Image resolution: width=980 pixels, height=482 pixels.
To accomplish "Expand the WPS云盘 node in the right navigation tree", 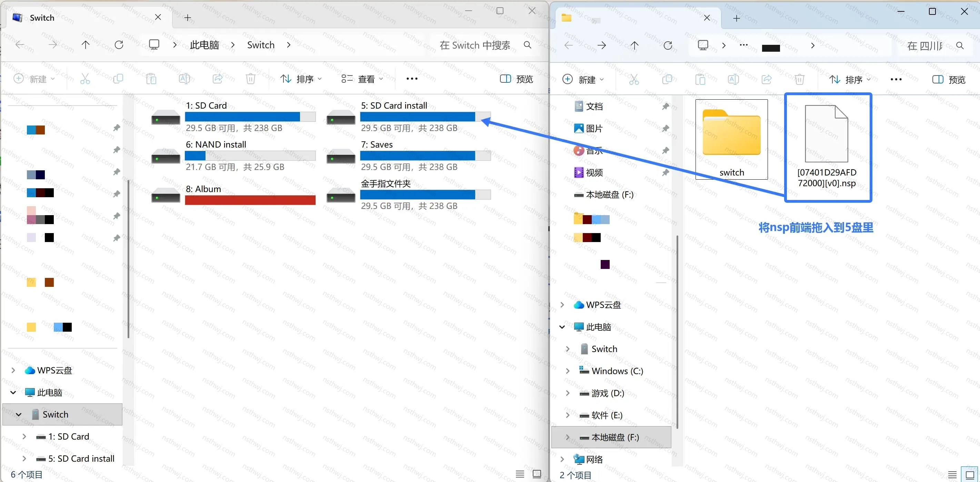I will tap(562, 305).
